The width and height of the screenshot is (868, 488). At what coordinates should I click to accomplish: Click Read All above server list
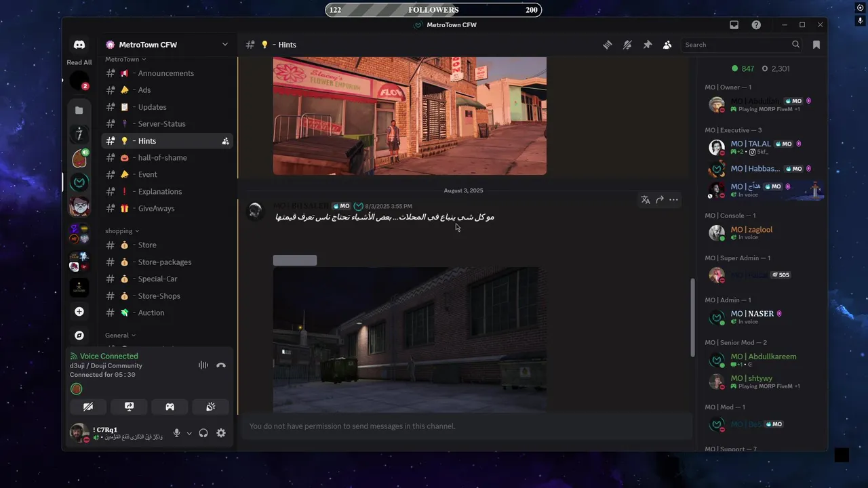(79, 62)
